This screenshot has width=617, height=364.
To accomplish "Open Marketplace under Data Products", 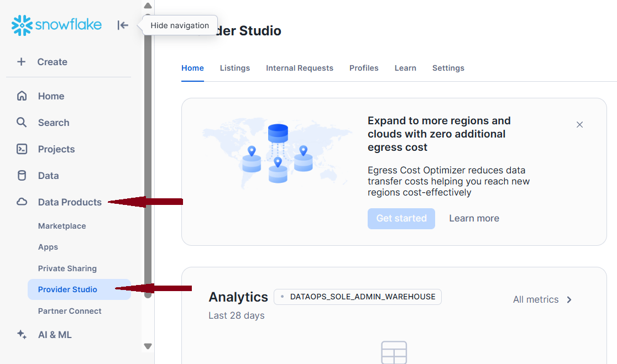I will [x=62, y=226].
